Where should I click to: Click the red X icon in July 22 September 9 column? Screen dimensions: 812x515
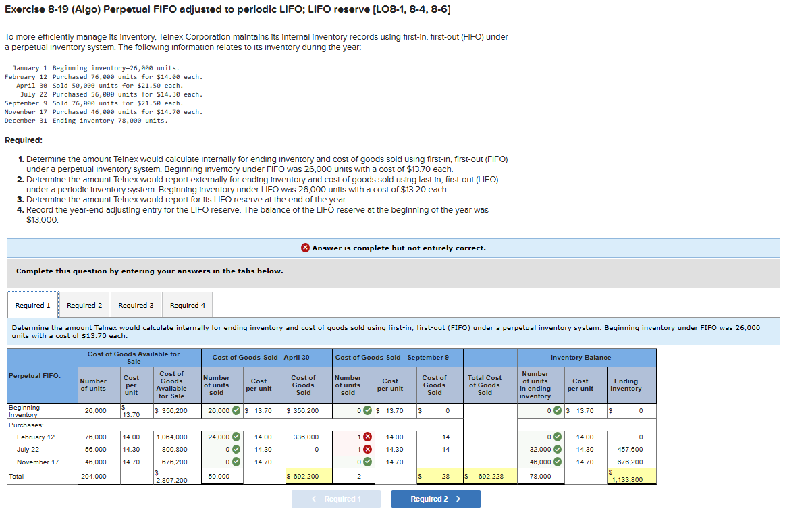(367, 449)
